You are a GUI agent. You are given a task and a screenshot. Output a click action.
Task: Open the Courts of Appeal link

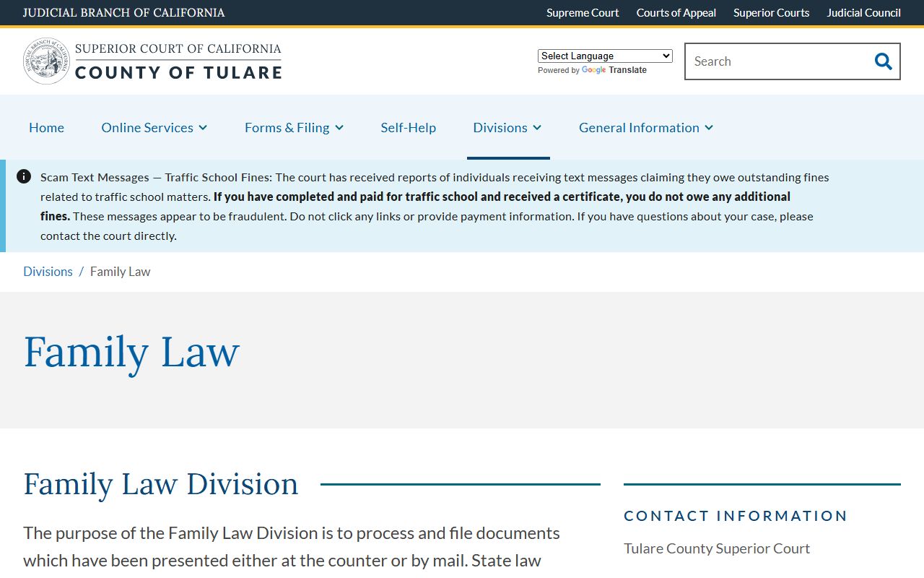point(676,12)
